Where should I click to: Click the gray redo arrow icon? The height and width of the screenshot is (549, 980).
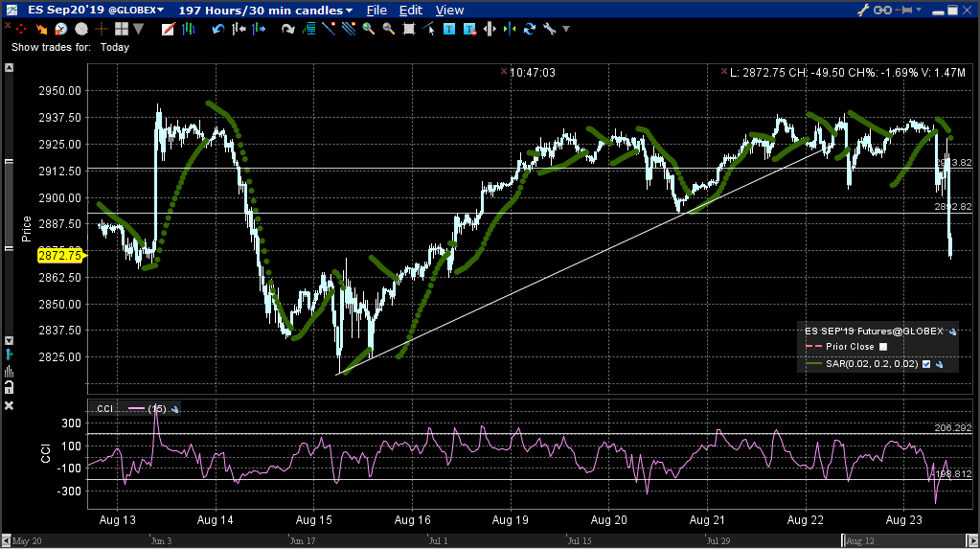[x=287, y=29]
